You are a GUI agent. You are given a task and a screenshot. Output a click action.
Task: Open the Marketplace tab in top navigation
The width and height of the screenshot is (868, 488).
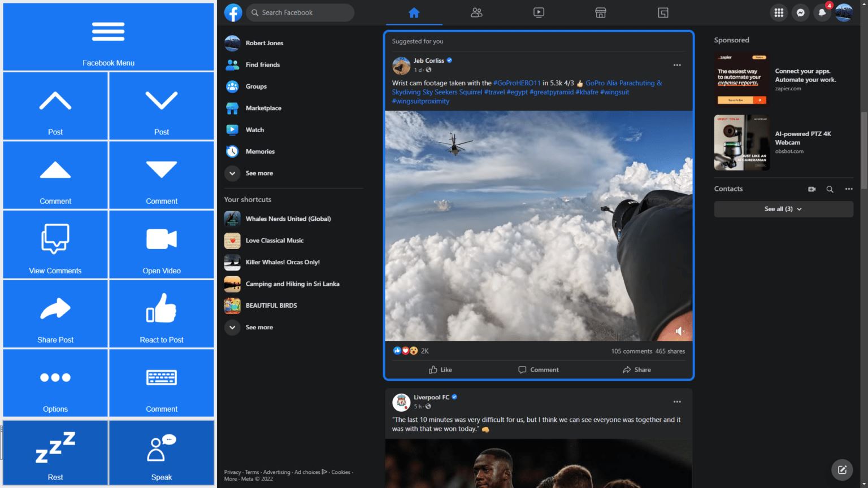coord(601,12)
